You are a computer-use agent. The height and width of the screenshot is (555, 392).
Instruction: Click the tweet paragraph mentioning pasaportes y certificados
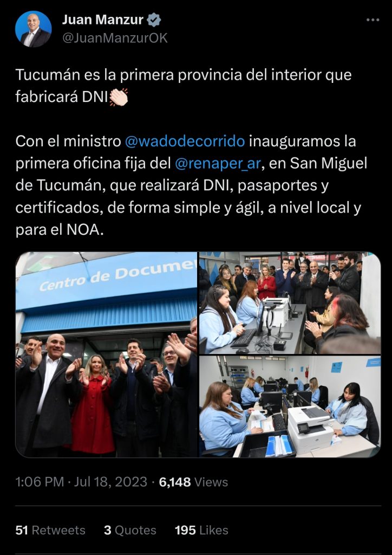click(x=191, y=185)
